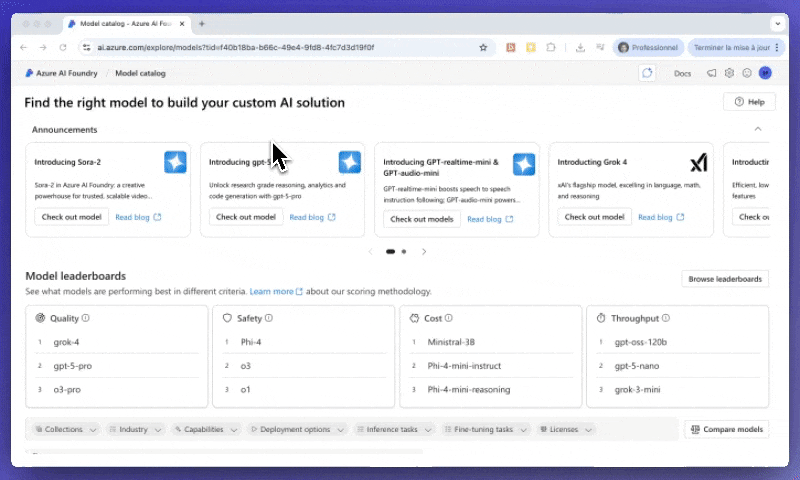Open gpt-oss-120b in Throughput leaderboard
The image size is (800, 480).
[640, 342]
